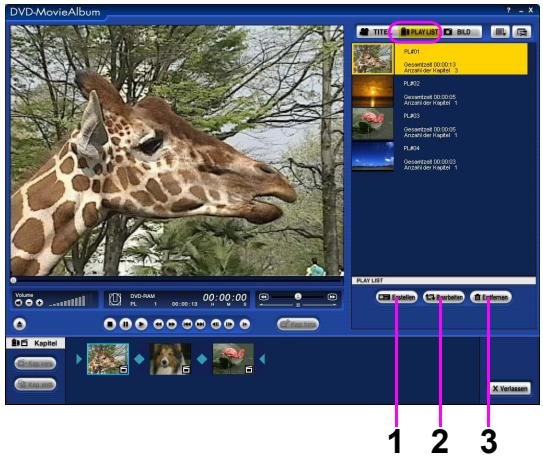Click diamond marker between giraffe and dog chapters
Viewport: 543px width, 456px height.
(139, 359)
